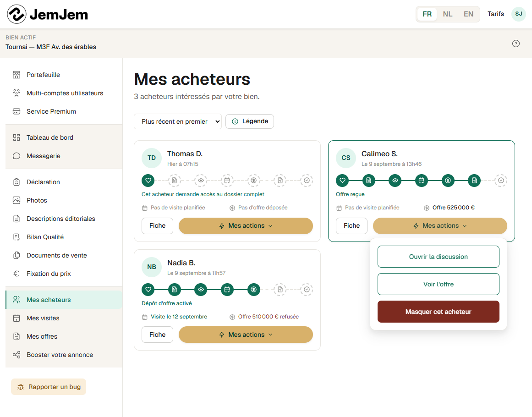Open Tableau de bord

click(64, 137)
